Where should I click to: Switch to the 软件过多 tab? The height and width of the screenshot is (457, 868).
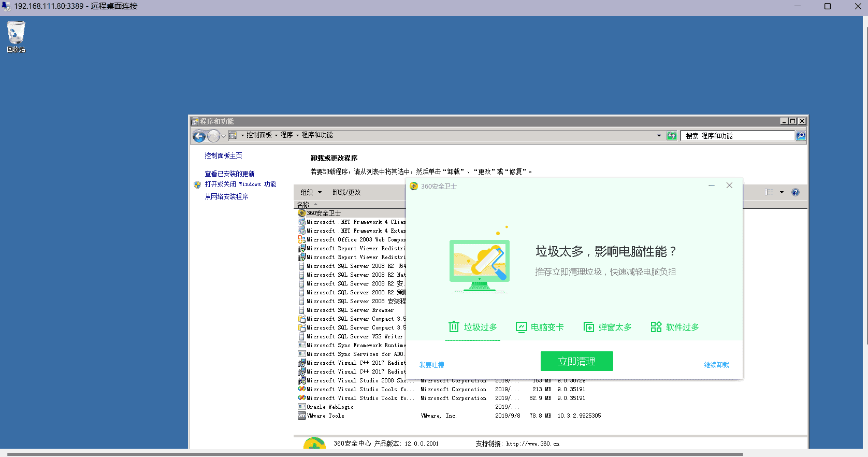[x=675, y=327]
